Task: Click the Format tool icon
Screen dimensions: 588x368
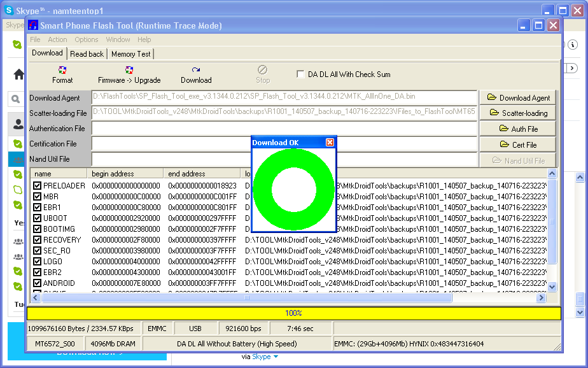Action: [x=62, y=70]
